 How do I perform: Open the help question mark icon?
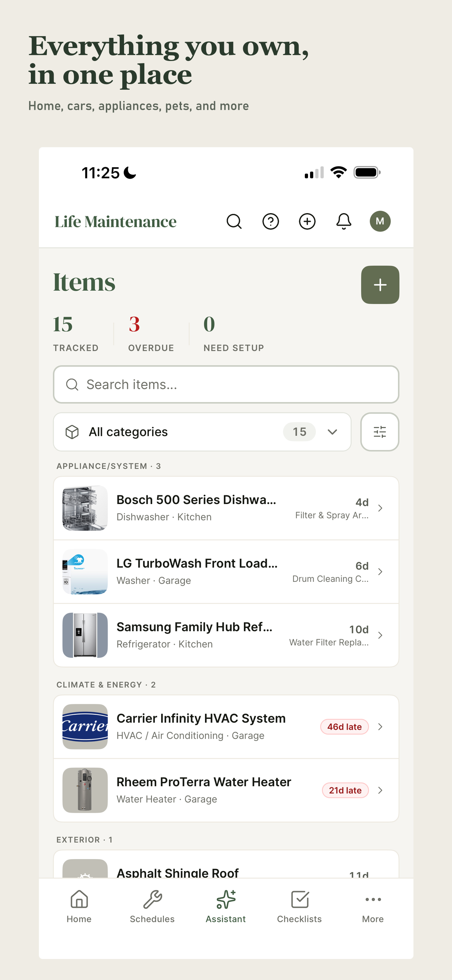point(270,222)
